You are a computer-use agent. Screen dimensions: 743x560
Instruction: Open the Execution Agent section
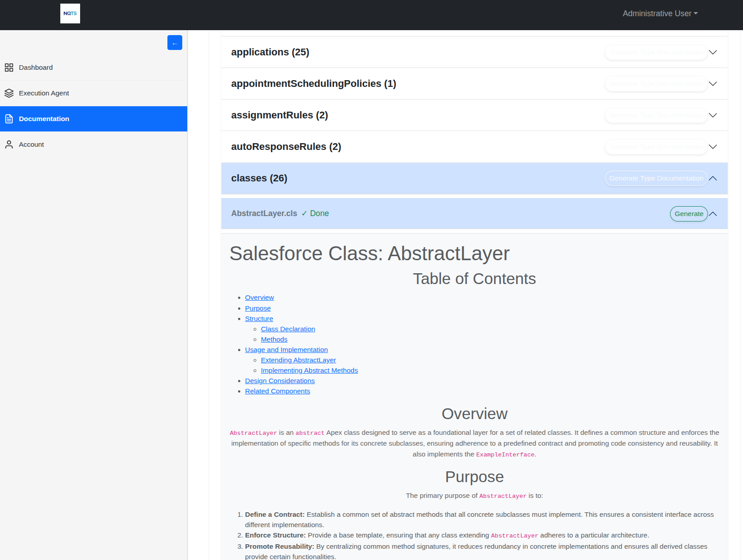point(44,93)
